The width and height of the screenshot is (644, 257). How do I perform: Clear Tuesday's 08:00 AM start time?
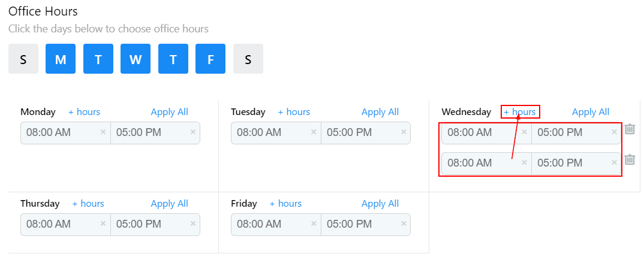coord(314,132)
